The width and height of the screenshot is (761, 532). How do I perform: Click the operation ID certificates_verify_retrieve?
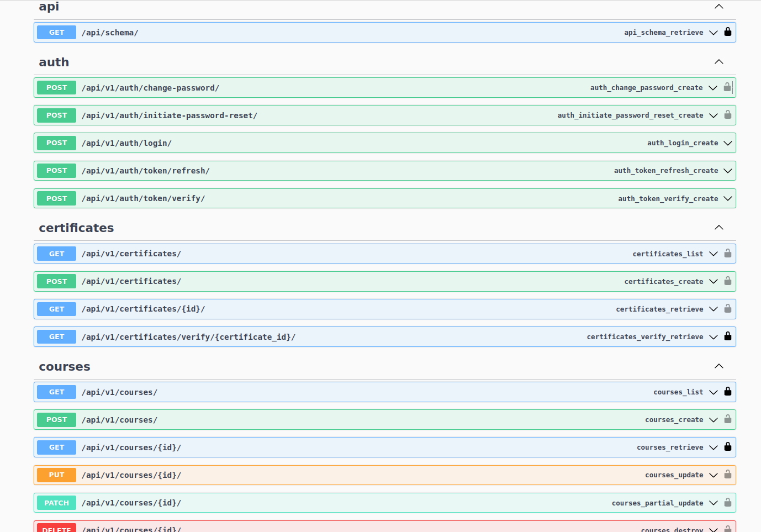pyautogui.click(x=645, y=336)
